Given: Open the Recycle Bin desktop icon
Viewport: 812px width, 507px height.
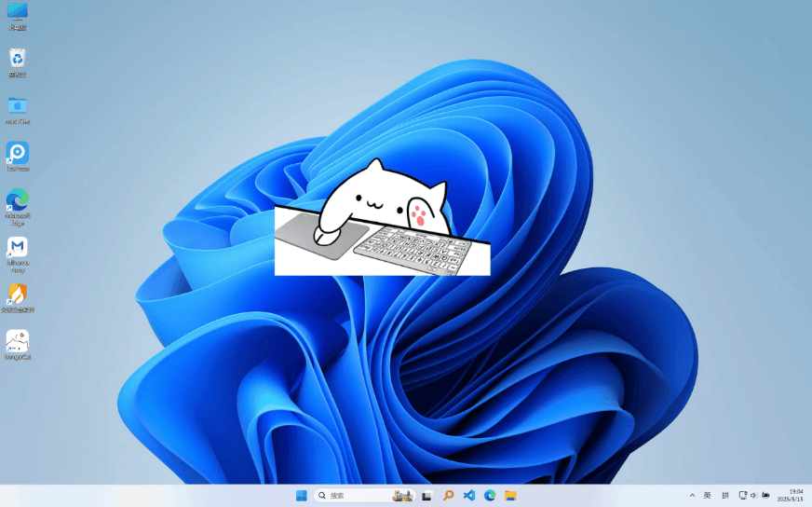Looking at the screenshot, I should pos(17,62).
